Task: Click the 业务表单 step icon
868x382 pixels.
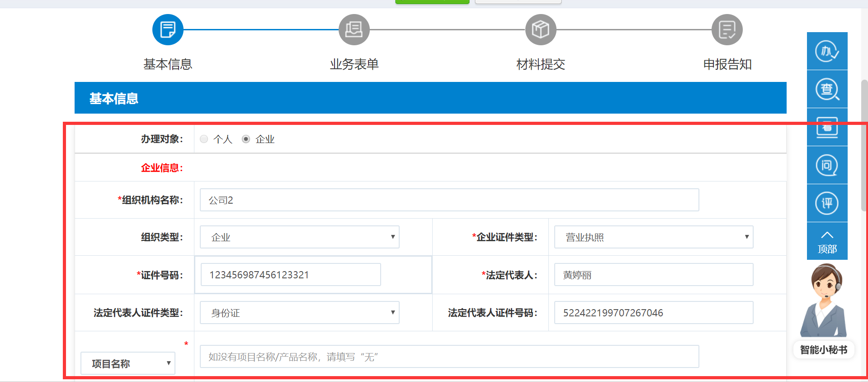Action: (x=354, y=30)
